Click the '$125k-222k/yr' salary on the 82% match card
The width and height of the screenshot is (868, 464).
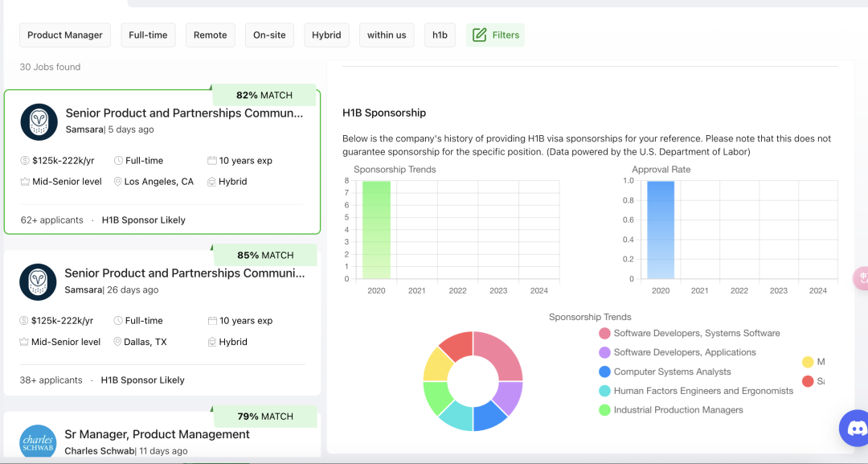63,161
